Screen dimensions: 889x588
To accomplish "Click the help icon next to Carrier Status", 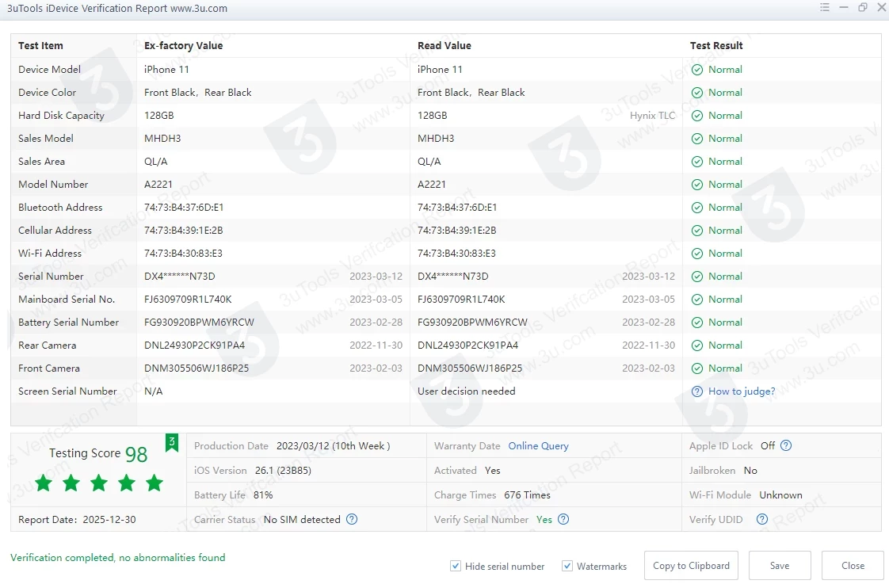I will (352, 520).
